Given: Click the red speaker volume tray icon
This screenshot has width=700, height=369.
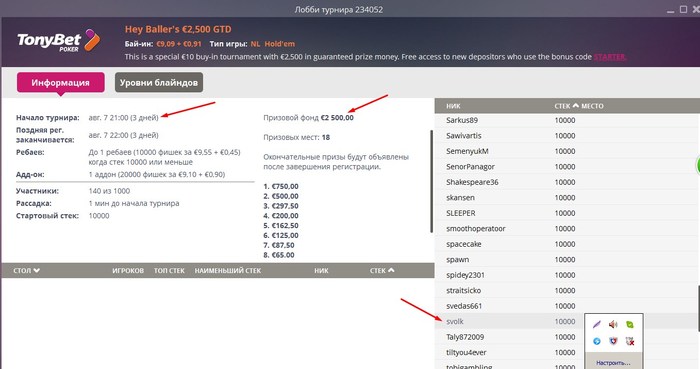Looking at the screenshot, I should [613, 324].
